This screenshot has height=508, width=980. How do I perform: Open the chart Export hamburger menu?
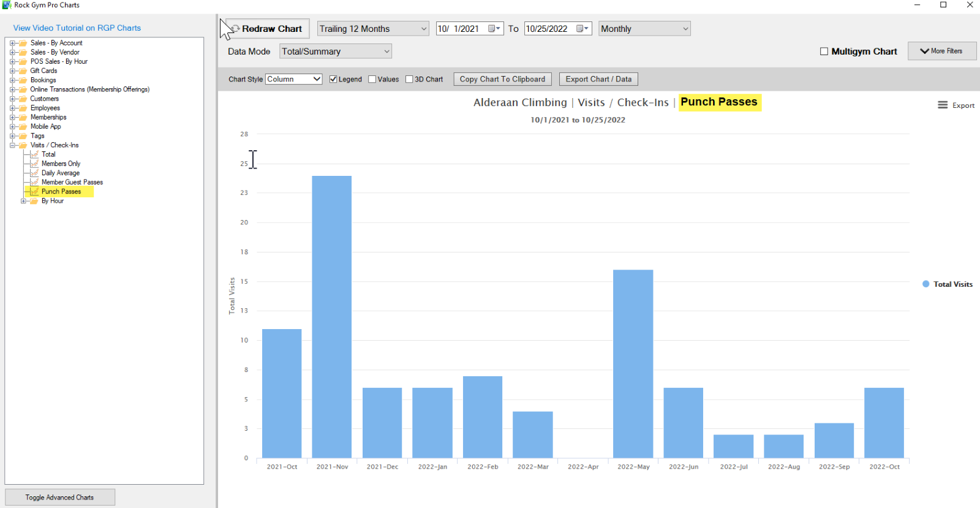point(943,105)
